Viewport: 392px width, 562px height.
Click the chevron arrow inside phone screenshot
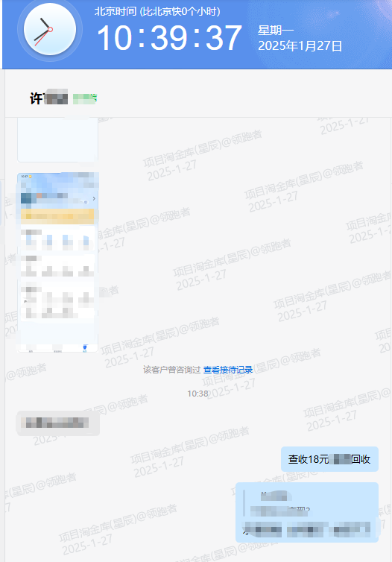[94, 198]
